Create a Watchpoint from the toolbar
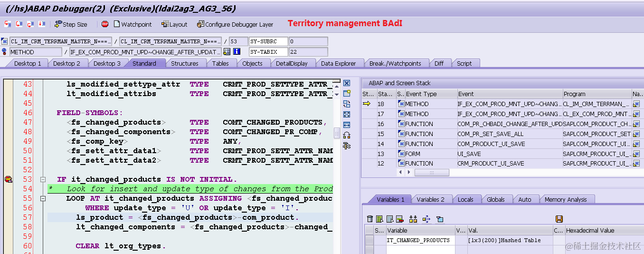644x254 pixels. 133,24
